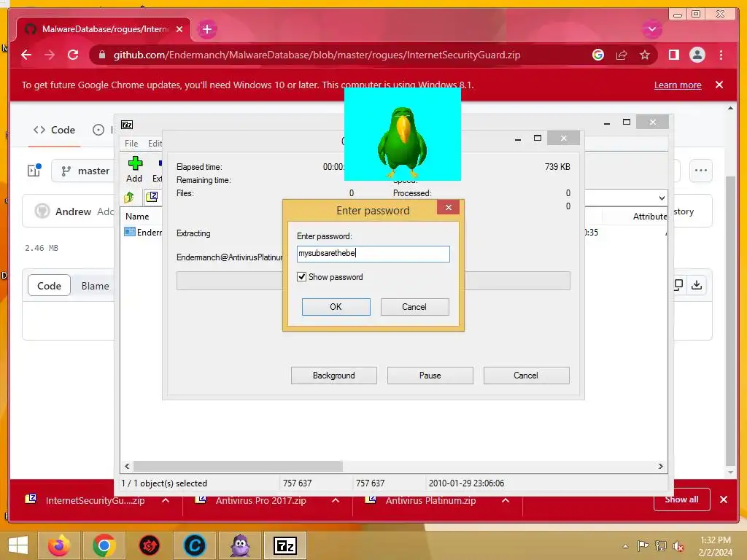Switch to Blame view
747x560 pixels.
[95, 286]
